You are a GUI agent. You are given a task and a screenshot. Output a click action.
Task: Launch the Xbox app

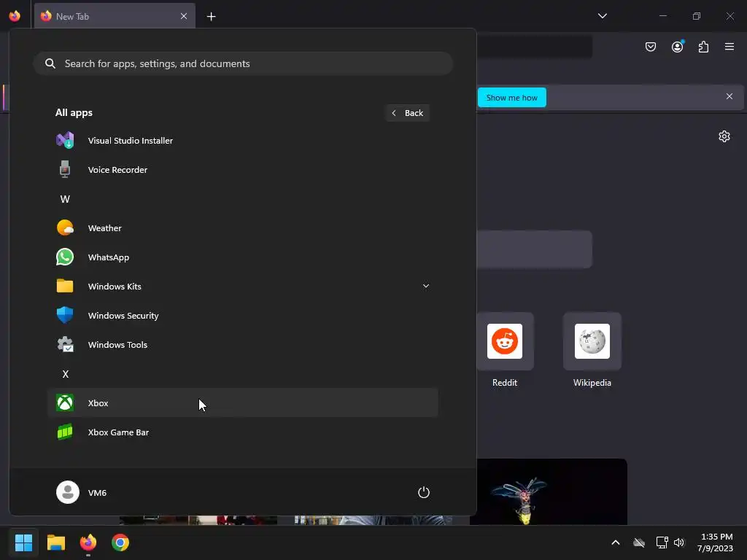[x=242, y=402]
